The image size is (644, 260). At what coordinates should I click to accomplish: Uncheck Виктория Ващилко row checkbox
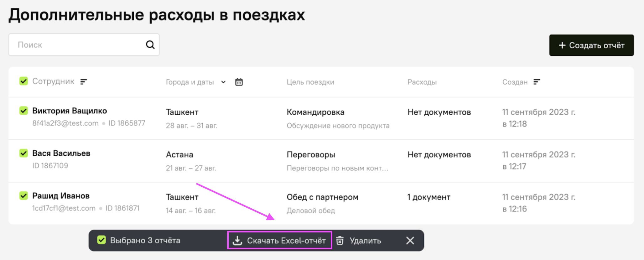point(23,111)
